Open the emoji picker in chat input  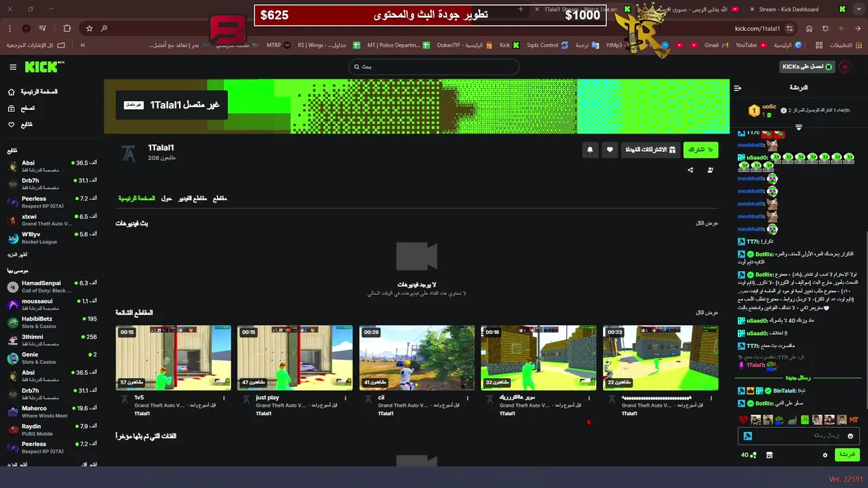[850, 436]
